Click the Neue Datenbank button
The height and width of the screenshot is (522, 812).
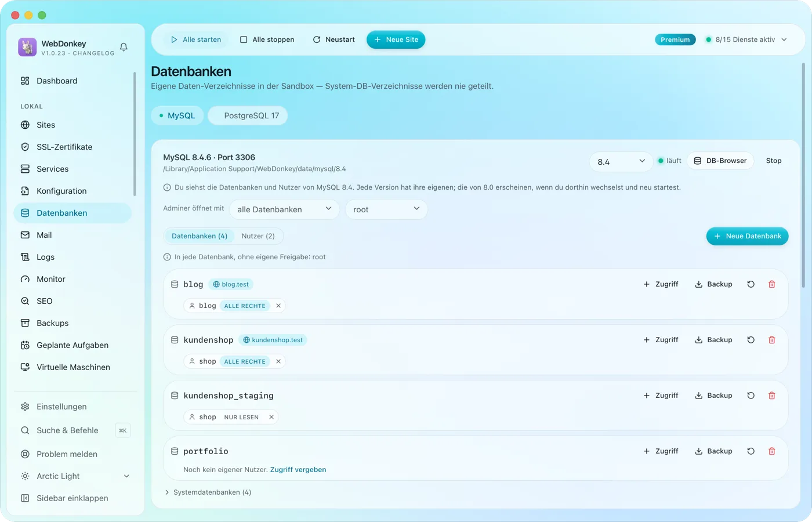coord(747,236)
